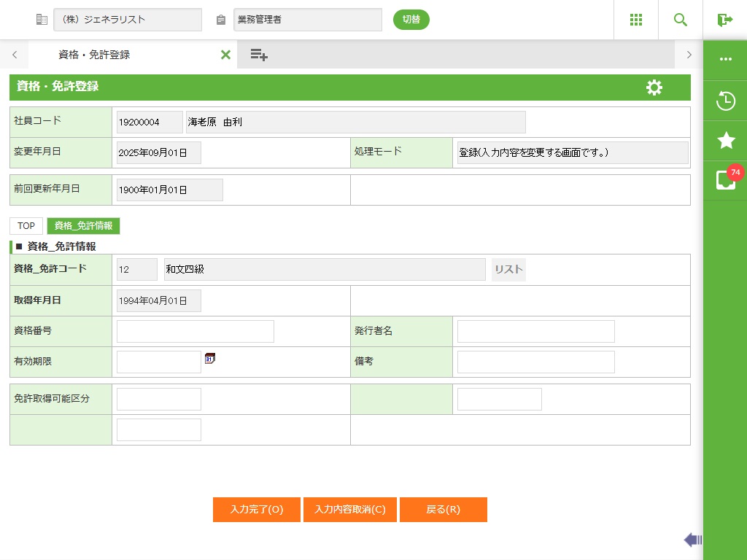Click the 入力内容取消(C) button

tap(349, 510)
